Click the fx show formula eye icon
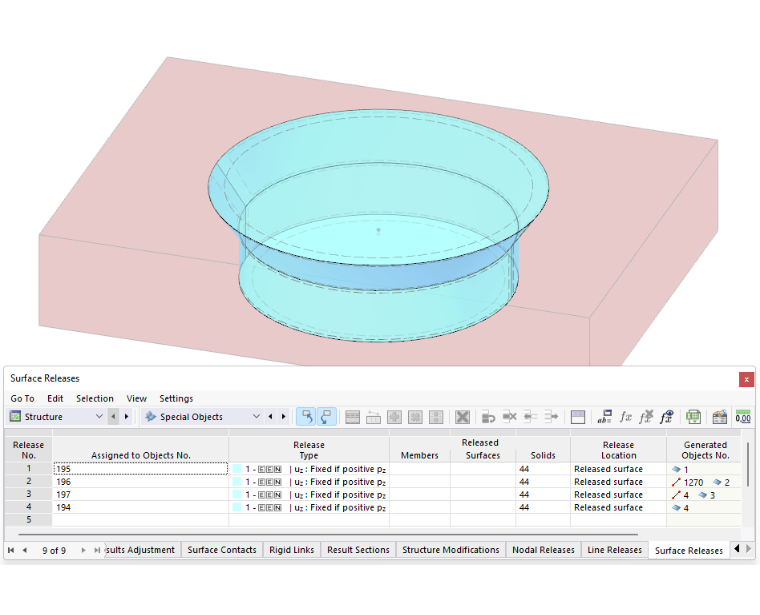Image resolution: width=760 pixels, height=615 pixels. pos(667,417)
